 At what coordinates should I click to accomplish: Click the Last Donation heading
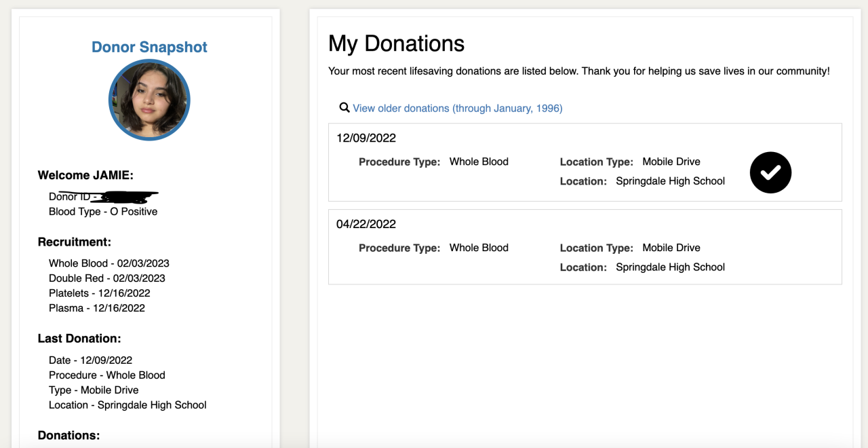[x=79, y=338]
